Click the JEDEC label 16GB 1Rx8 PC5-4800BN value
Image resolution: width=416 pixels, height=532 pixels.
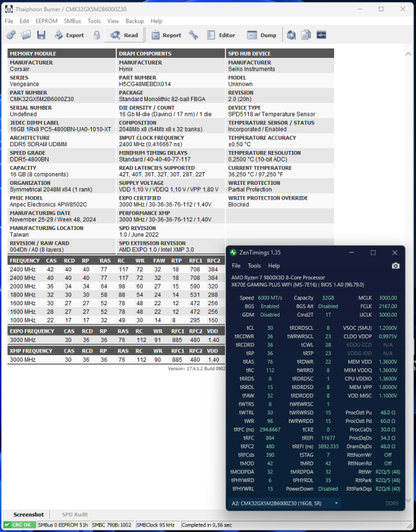61,129
